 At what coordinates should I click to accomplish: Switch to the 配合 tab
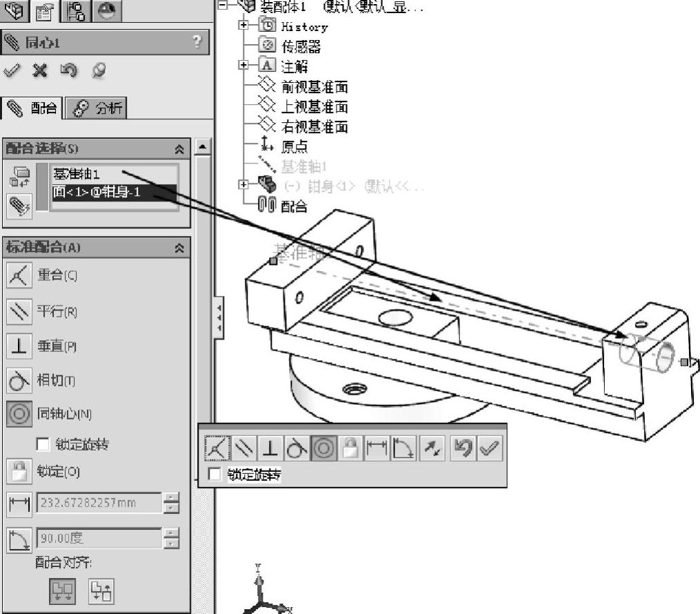coord(32,108)
